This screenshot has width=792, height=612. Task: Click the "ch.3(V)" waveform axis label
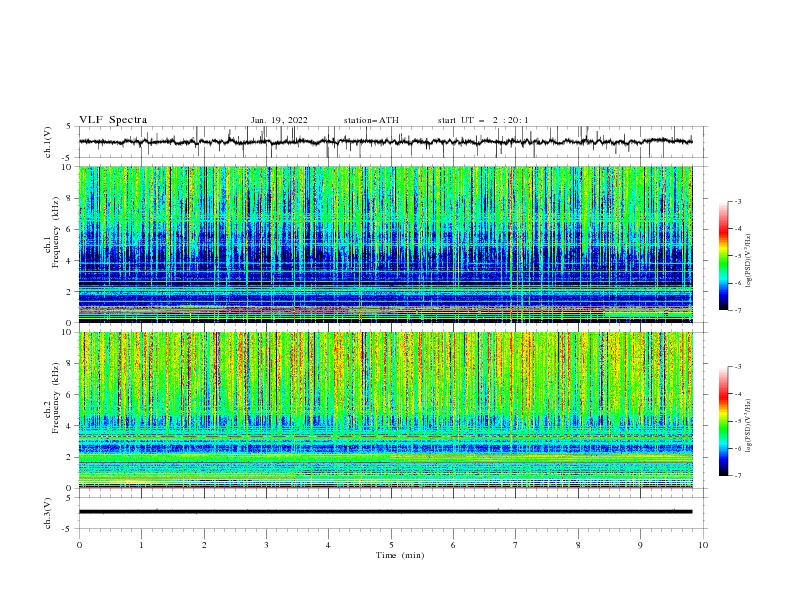48,513
